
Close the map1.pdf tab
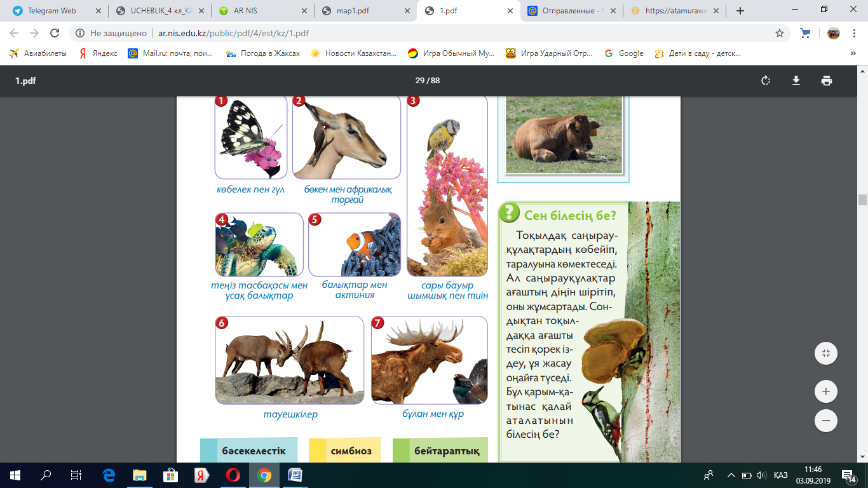point(407,11)
